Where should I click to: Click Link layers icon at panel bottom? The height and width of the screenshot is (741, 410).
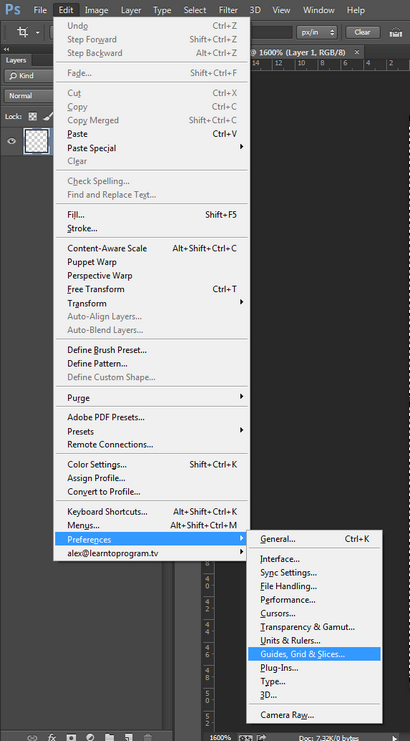pos(32,737)
